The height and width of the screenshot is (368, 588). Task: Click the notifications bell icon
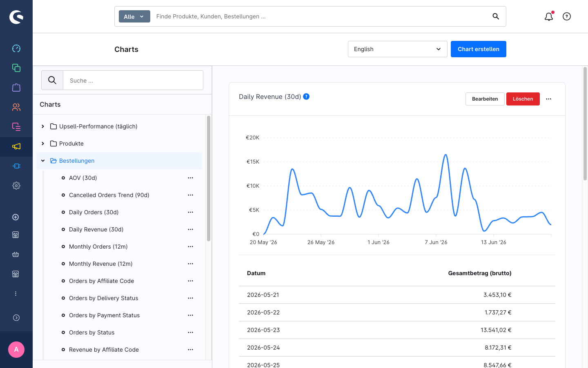pyautogui.click(x=549, y=16)
